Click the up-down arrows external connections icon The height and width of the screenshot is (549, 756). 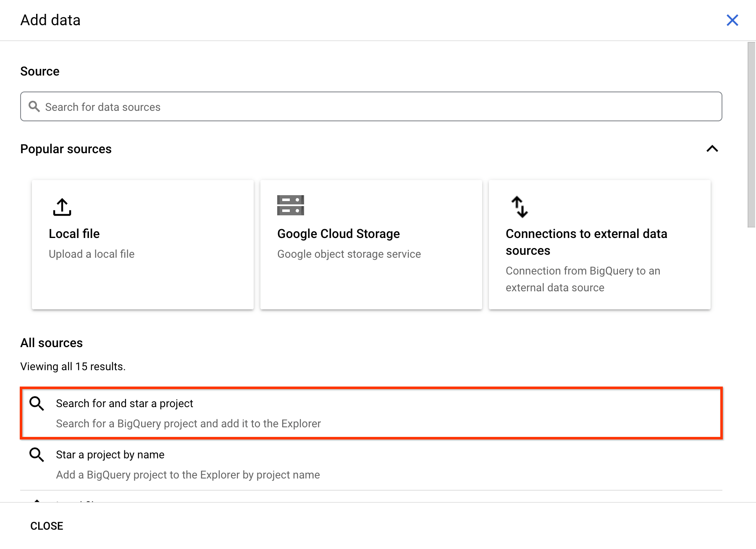click(x=520, y=207)
